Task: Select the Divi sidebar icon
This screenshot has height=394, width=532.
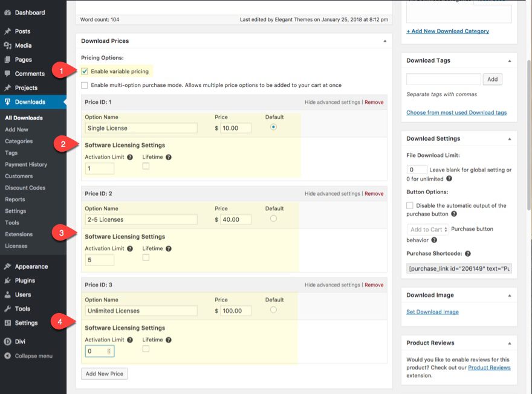Action: pos(8,341)
